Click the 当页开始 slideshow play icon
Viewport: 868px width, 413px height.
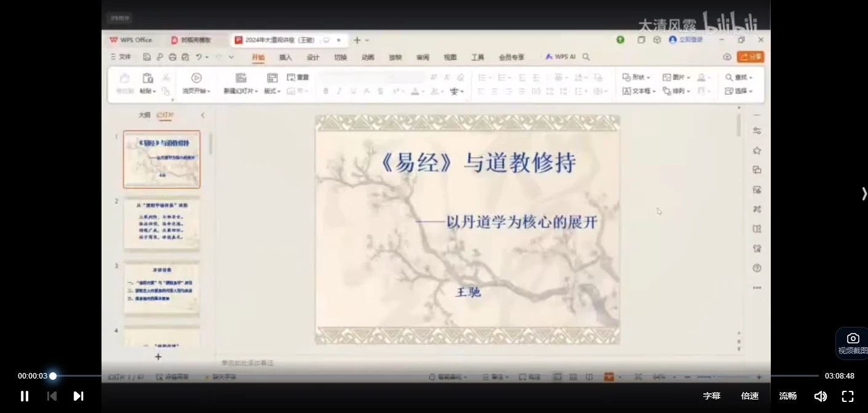pos(196,78)
